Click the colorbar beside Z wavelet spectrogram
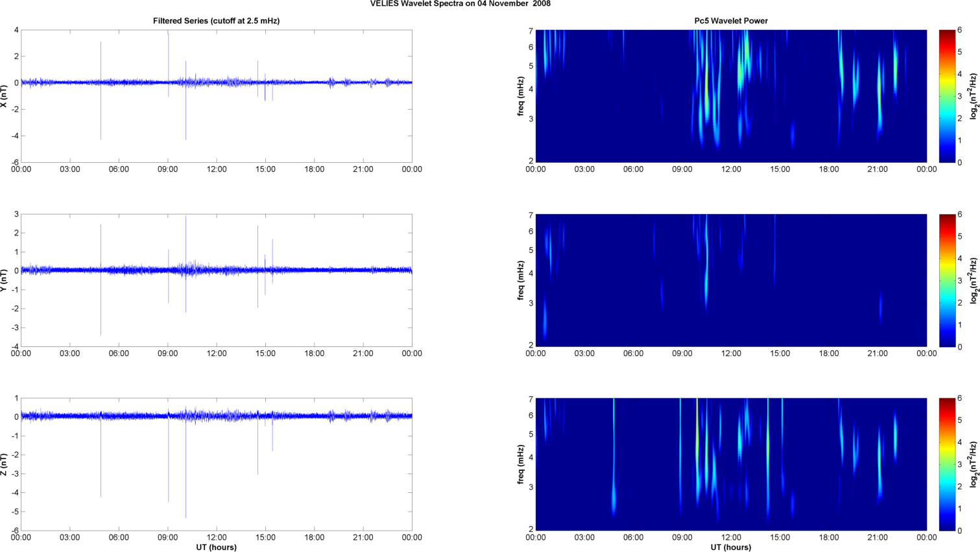980x552 pixels. point(947,464)
